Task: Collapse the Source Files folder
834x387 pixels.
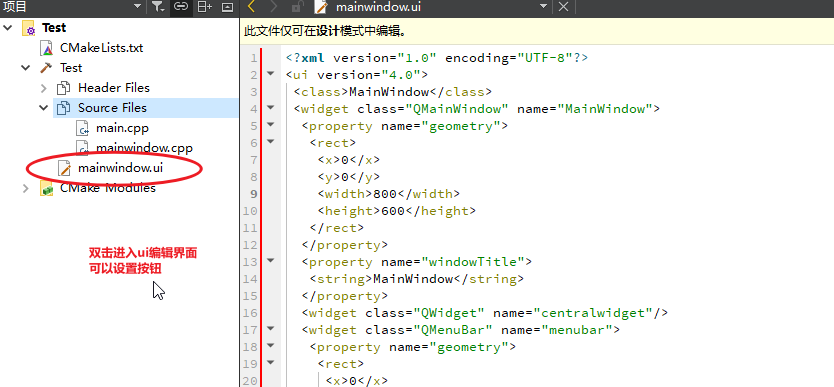Action: [44, 108]
